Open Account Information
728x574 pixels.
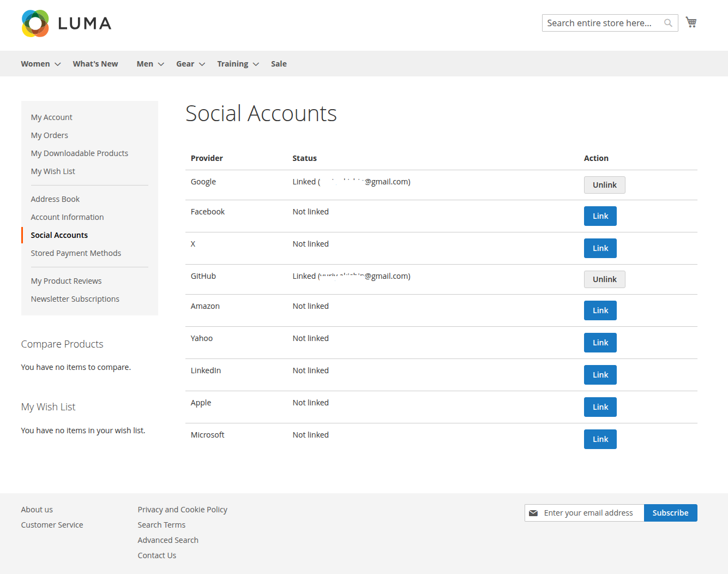coord(67,217)
